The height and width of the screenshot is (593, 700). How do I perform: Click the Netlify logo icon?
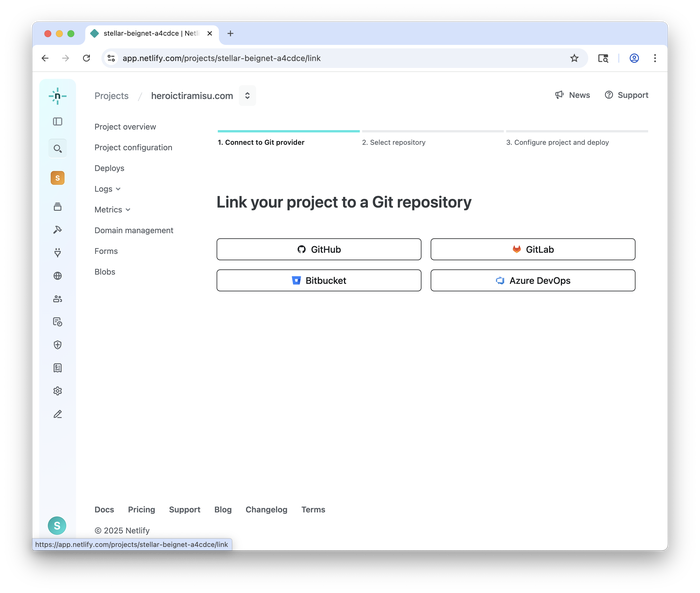(x=58, y=96)
